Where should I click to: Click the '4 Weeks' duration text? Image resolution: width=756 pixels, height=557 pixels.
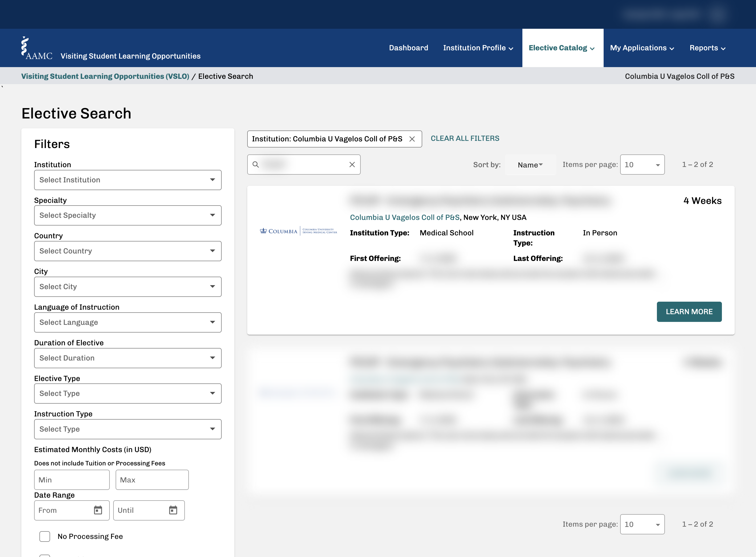click(x=702, y=200)
